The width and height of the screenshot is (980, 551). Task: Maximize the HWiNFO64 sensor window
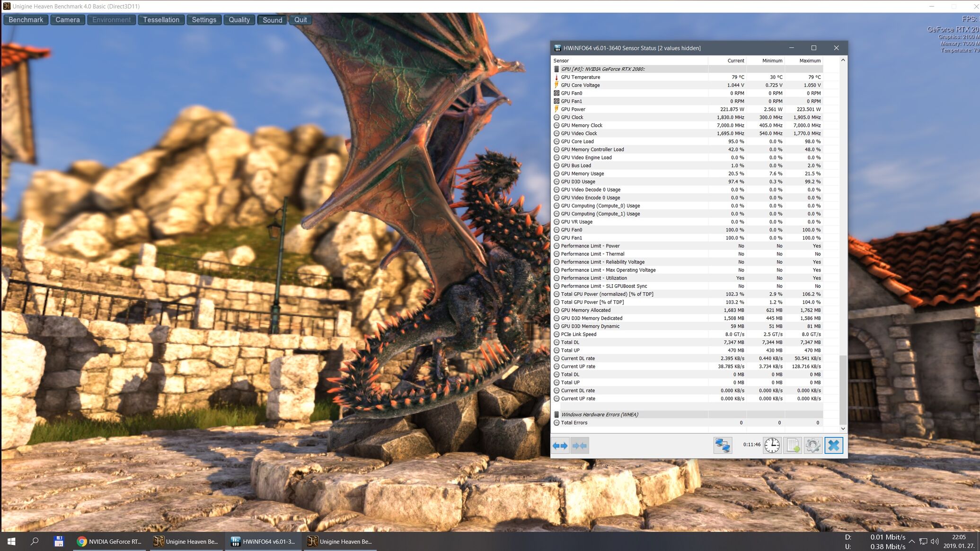click(x=814, y=48)
